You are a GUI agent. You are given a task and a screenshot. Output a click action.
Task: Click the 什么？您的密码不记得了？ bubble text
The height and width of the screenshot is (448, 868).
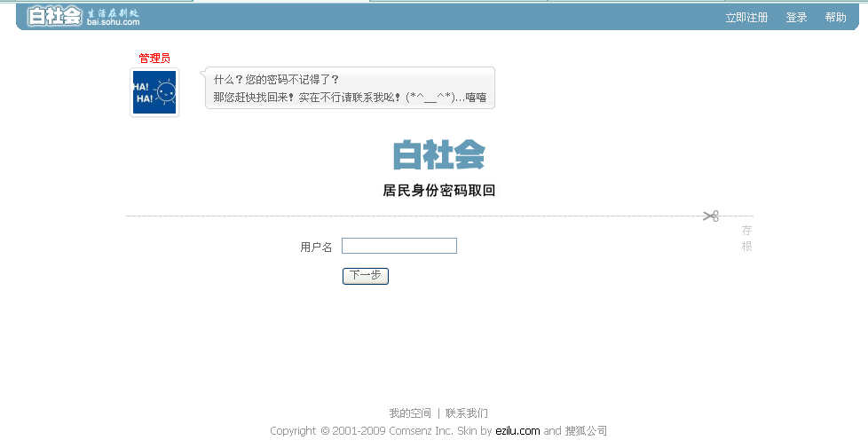276,80
